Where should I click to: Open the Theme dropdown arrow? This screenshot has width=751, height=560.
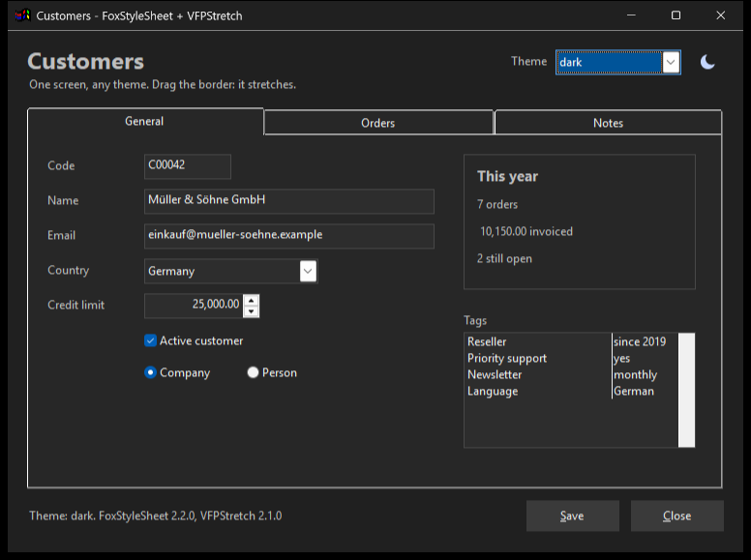[671, 62]
